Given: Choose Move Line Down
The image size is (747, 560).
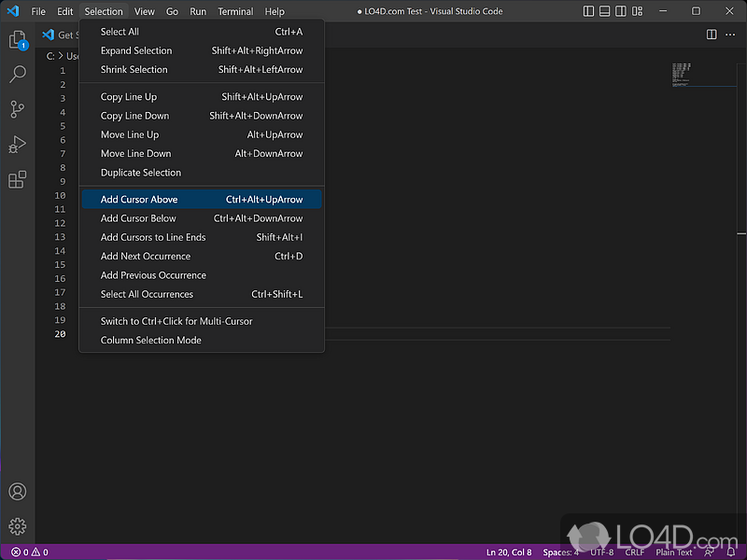Looking at the screenshot, I should 202,154.
